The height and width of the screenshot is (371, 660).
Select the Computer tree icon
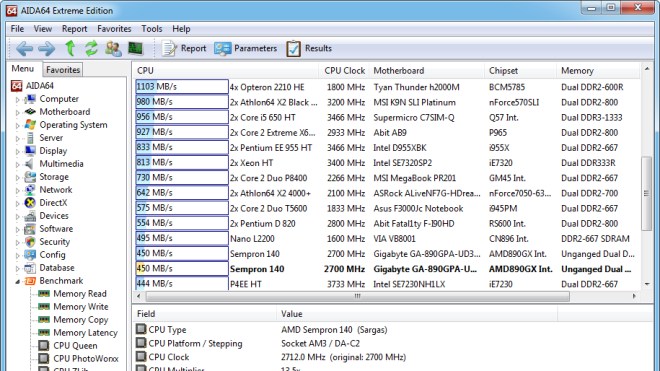pyautogui.click(x=30, y=99)
